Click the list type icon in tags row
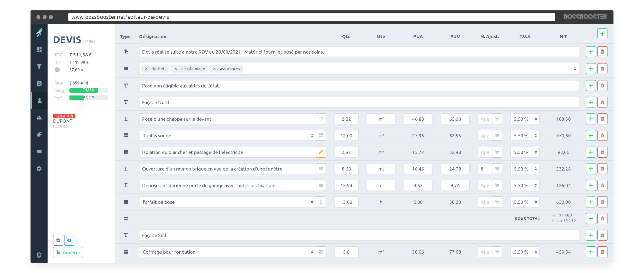The image size is (644, 273). (x=126, y=69)
